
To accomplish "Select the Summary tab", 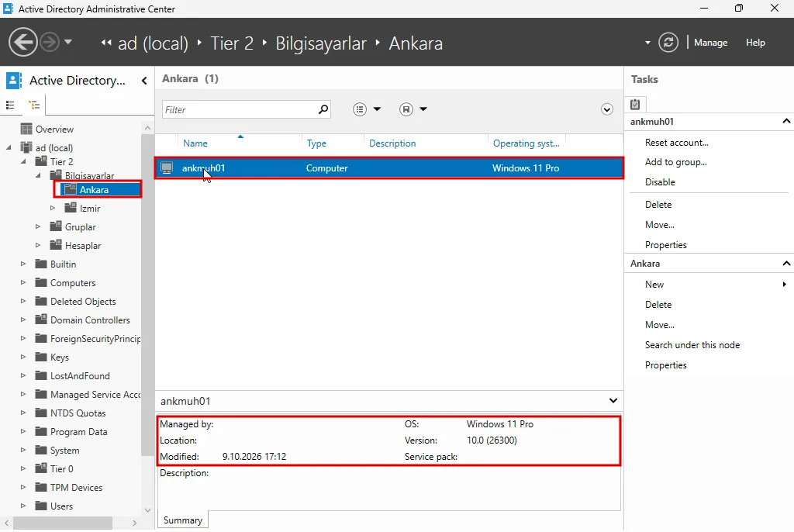I will 183,520.
